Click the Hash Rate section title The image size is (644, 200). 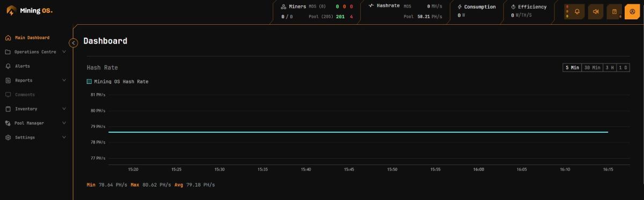pos(103,68)
